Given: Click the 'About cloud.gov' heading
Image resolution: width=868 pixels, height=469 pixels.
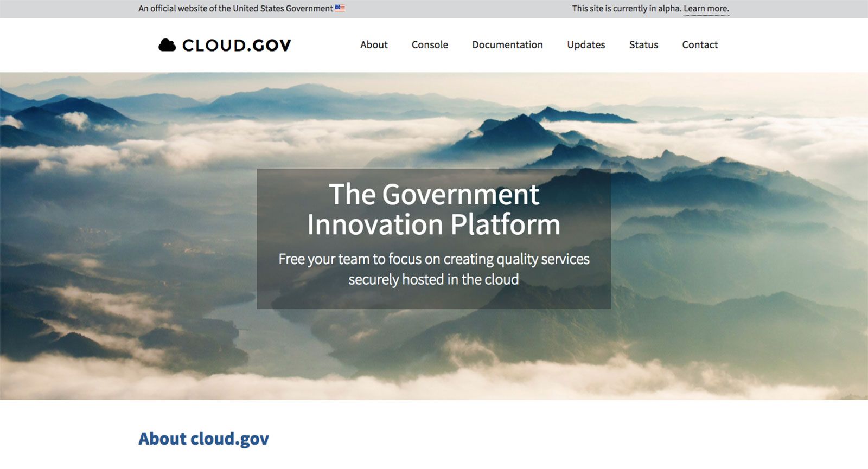Looking at the screenshot, I should point(203,439).
